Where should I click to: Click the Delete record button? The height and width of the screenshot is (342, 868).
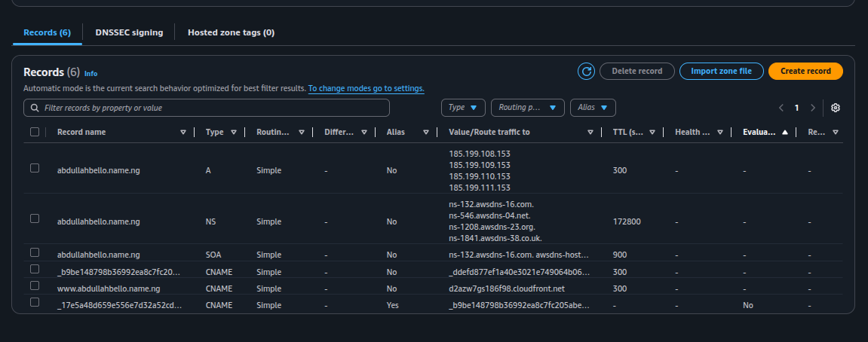(637, 72)
